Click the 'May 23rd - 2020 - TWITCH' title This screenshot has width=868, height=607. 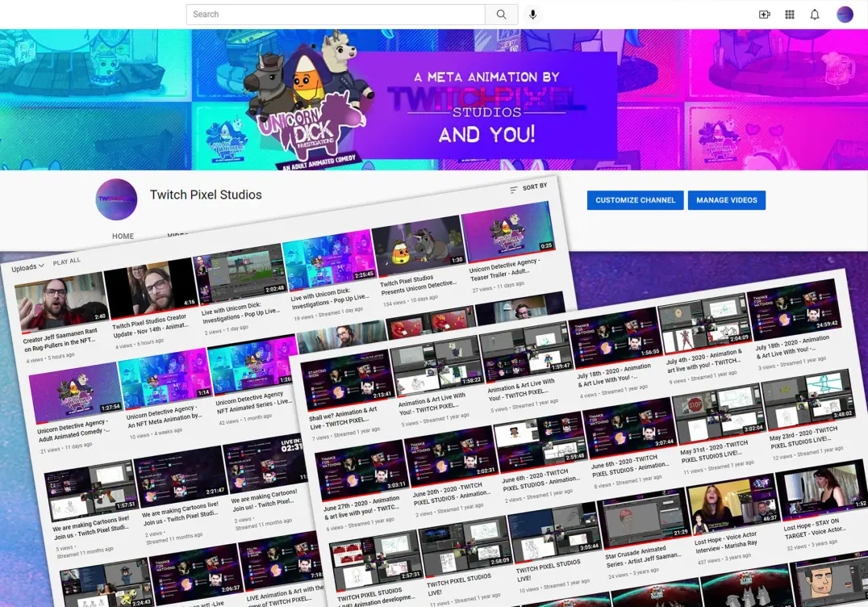(803, 437)
